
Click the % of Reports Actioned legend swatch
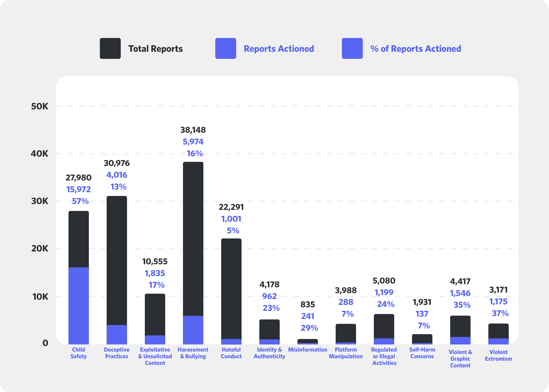coord(352,48)
